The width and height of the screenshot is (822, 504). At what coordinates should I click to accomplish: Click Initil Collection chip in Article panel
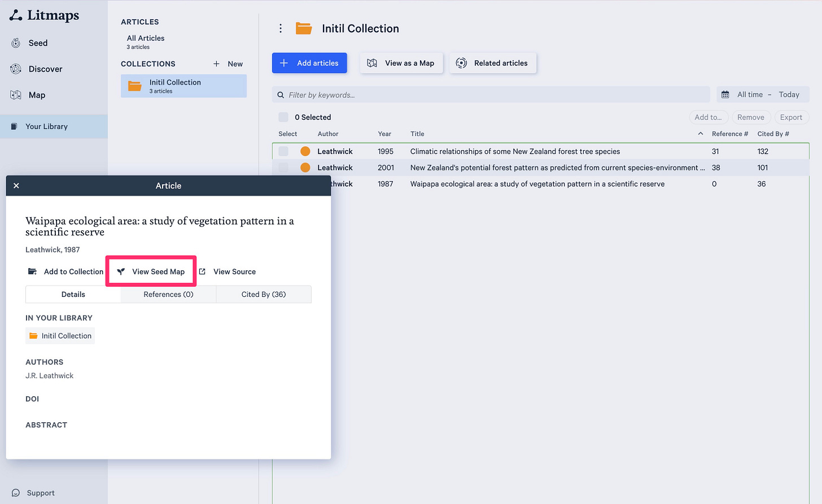click(x=60, y=336)
